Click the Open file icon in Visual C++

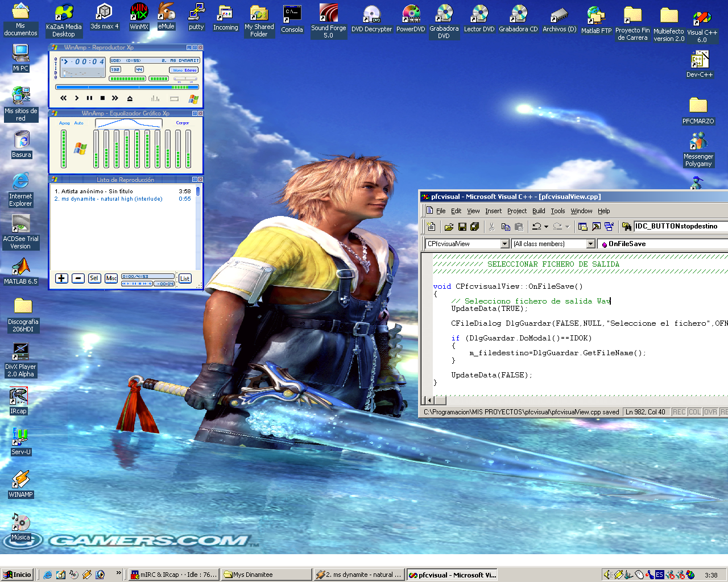449,227
